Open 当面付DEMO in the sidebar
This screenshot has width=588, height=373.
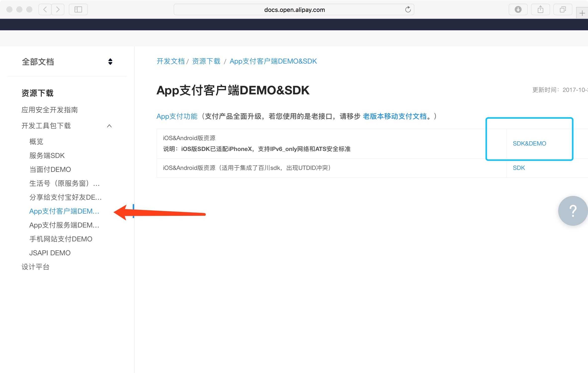pos(50,169)
